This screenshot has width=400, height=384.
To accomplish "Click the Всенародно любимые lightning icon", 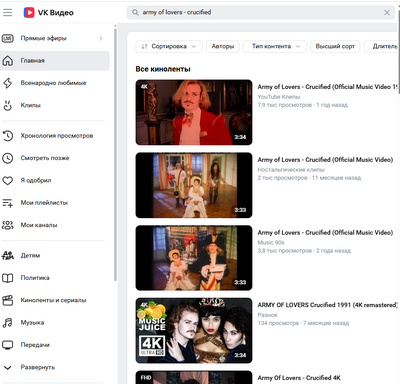I will tap(7, 83).
